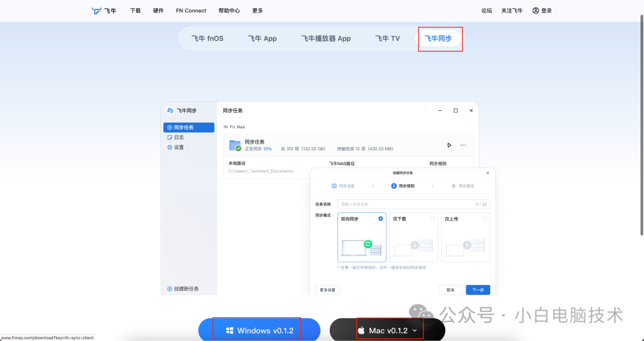Viewport: 644px width, 341px height.
Task: Switch to the 飞牛 fnOS tab
Action: pyautogui.click(x=208, y=39)
